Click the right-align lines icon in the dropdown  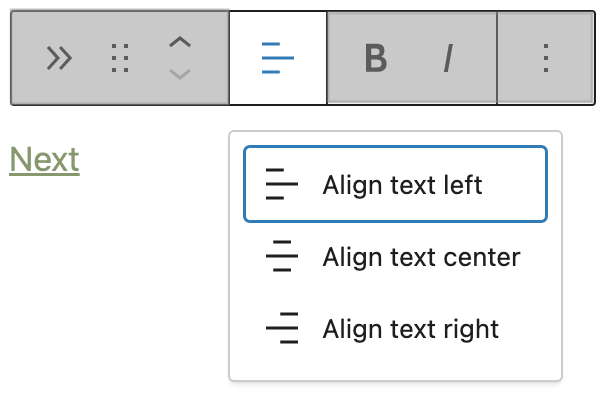point(282,328)
